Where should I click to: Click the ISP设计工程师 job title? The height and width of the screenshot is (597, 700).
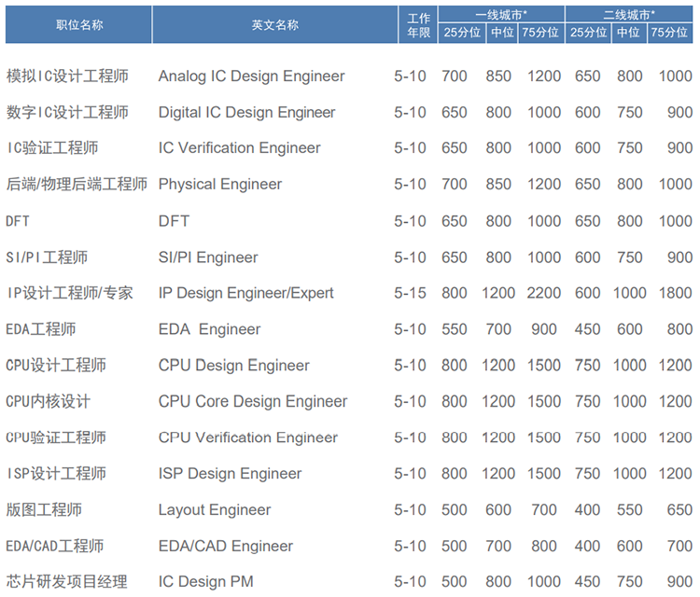(x=55, y=474)
